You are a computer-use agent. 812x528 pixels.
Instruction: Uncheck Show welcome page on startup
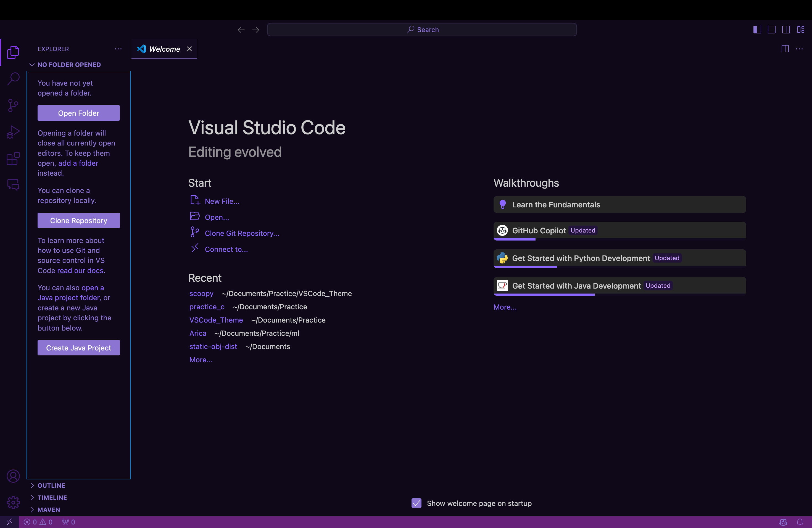tap(416, 503)
